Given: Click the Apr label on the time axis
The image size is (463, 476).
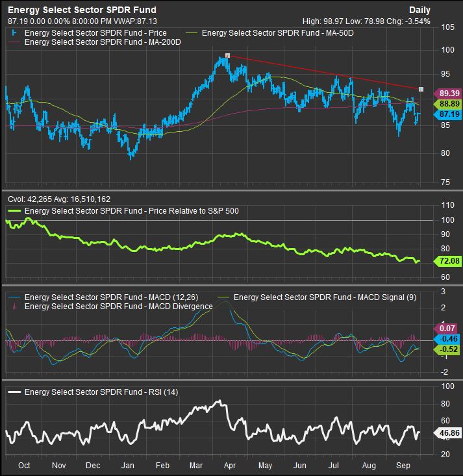Looking at the screenshot, I should click(230, 466).
